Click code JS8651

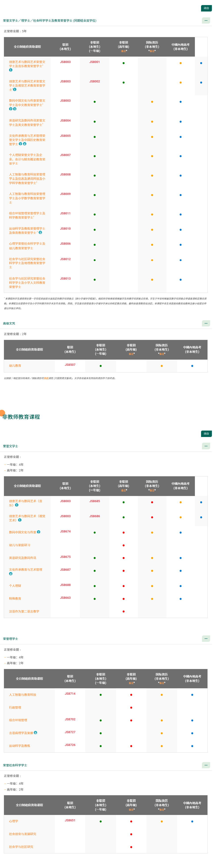coord(70,820)
